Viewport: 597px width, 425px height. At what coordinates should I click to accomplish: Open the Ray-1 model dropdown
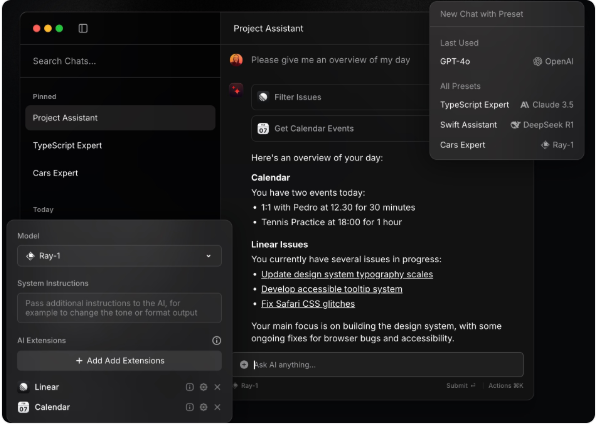pyautogui.click(x=119, y=256)
